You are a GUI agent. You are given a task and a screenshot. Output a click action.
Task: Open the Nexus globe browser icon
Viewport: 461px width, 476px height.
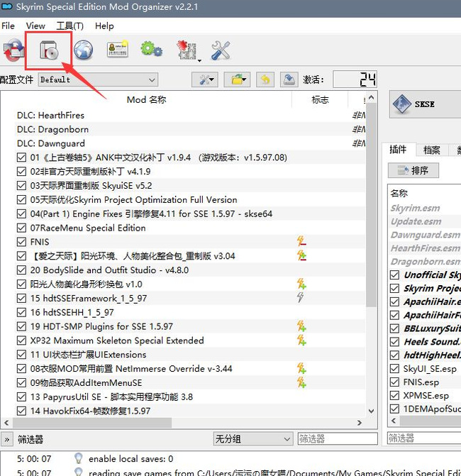(x=83, y=50)
